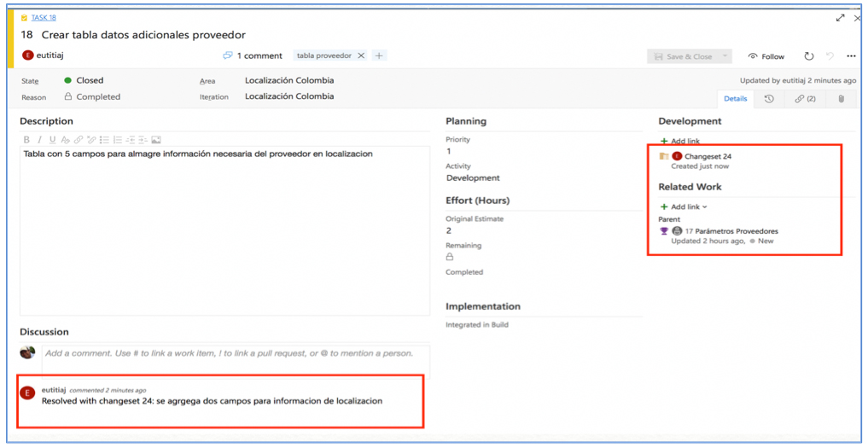
Task: Click the Add a comment box
Action: pos(236,362)
